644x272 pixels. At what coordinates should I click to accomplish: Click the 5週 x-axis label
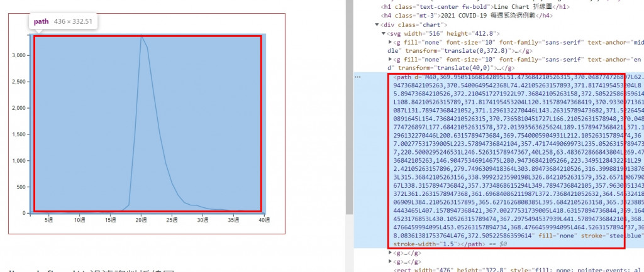click(49, 220)
